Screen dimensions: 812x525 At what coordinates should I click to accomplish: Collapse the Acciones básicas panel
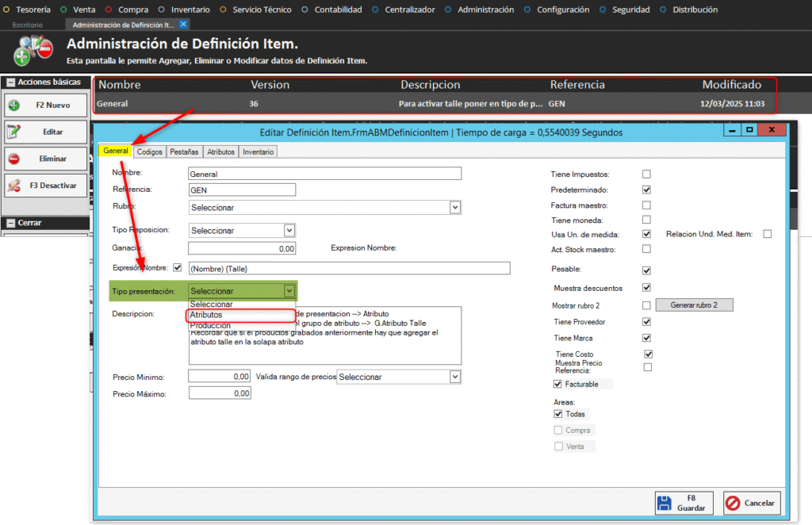10,82
